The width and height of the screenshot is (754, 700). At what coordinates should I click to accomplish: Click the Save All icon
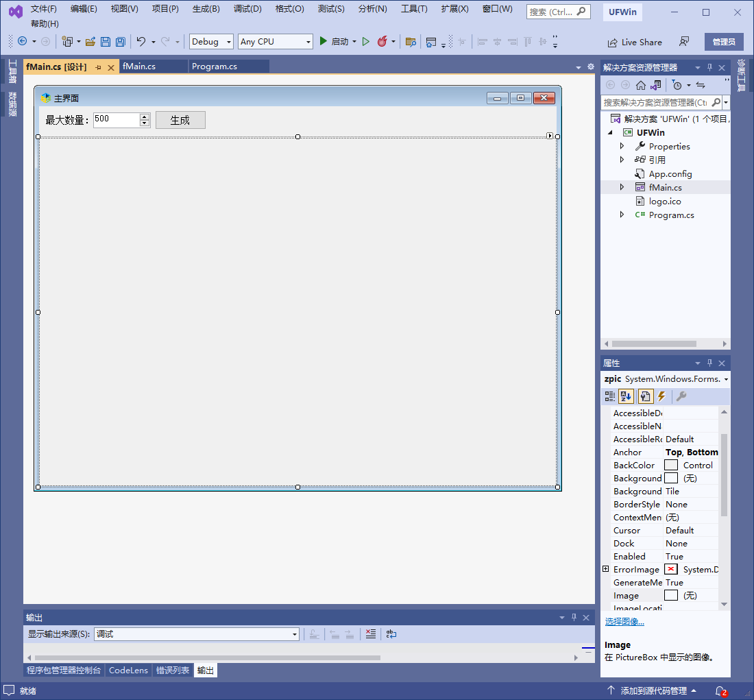point(120,42)
